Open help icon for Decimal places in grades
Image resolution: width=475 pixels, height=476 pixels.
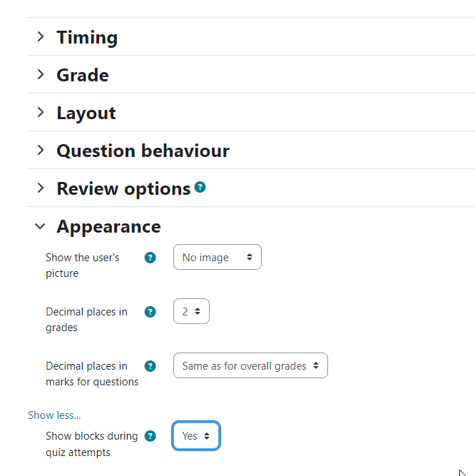tap(150, 312)
